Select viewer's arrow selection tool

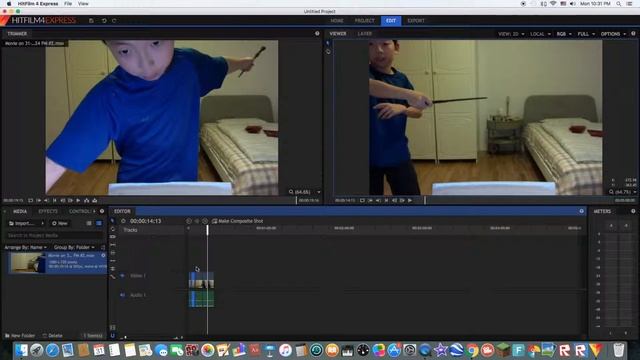click(x=328, y=43)
